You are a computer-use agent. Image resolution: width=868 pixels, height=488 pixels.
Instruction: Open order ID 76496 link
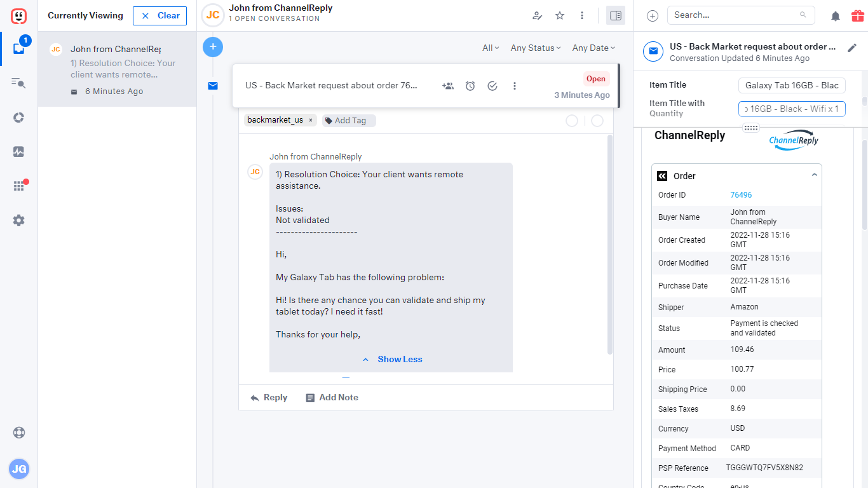tap(741, 195)
